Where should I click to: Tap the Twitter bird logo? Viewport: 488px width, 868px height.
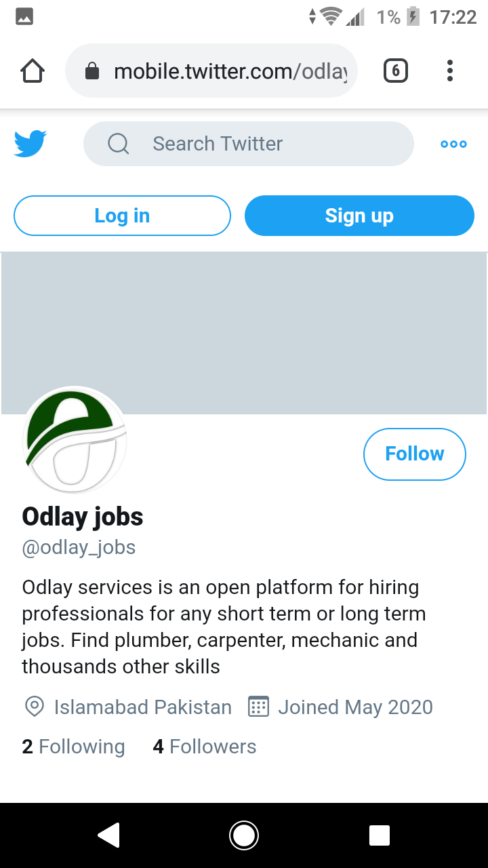[30, 144]
